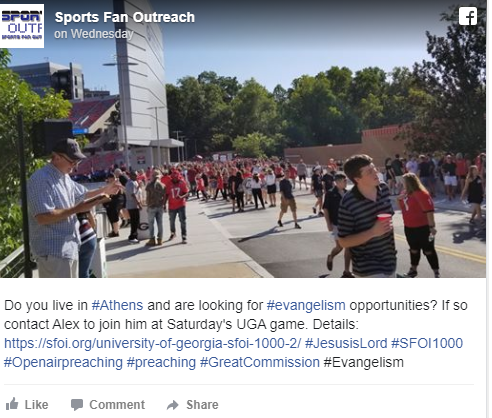Click the Share arrow icon
The image size is (492, 418).
(173, 405)
